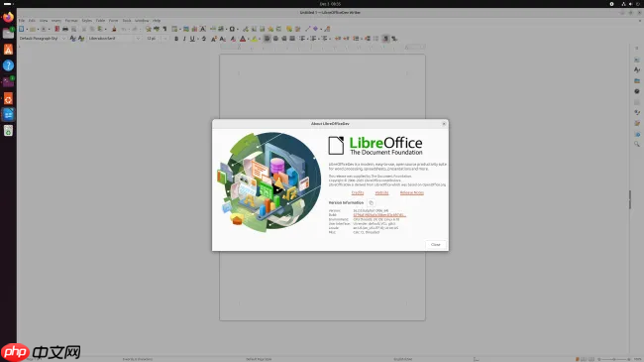The height and width of the screenshot is (362, 644).
Task: Enable Center alignment
Action: 275,39
